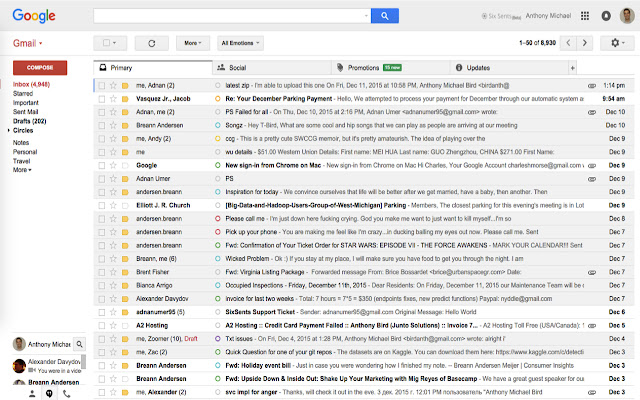Select the Google sign-in email checkbox
Screen dimensions: 640x400
pos(102,165)
